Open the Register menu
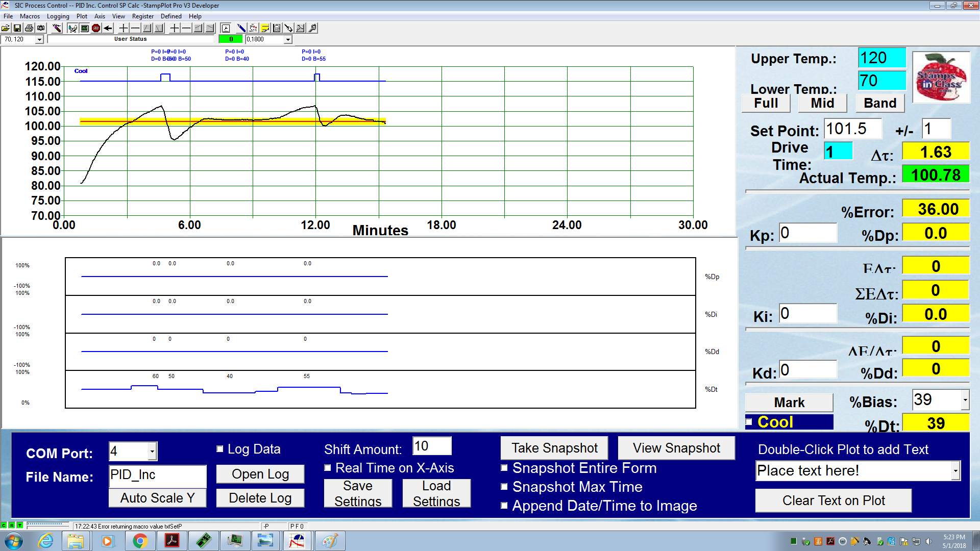This screenshot has width=980, height=551. click(142, 16)
